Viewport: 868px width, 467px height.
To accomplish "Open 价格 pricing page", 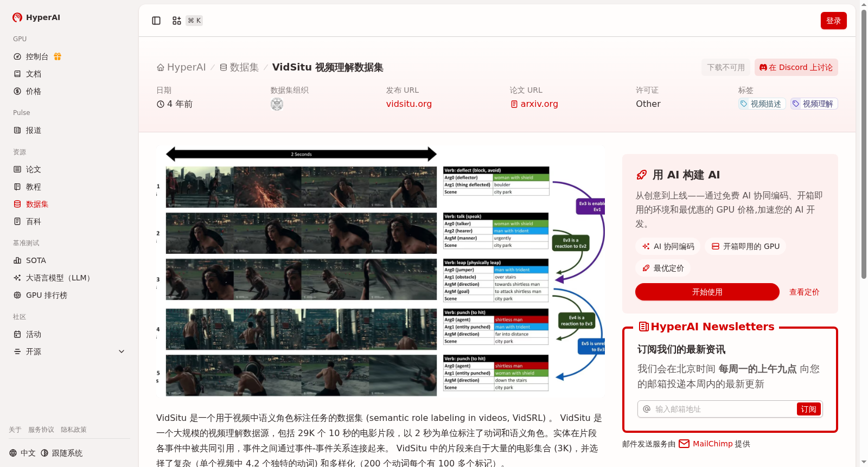I will tap(34, 91).
